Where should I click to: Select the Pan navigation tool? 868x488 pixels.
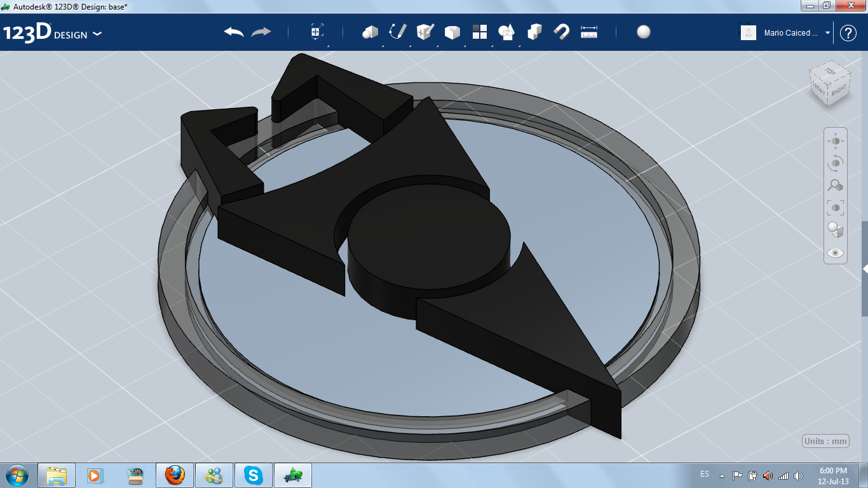click(836, 140)
